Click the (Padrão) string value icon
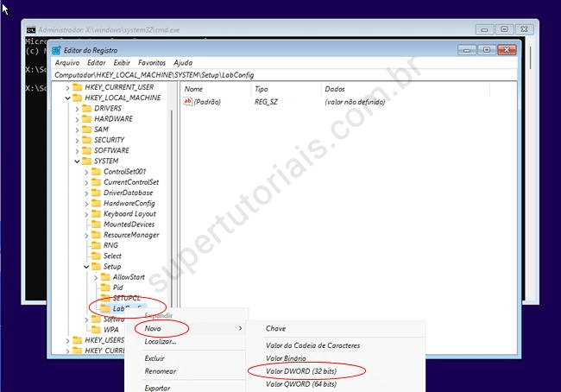Image resolution: width=561 pixels, height=392 pixels. coord(188,102)
